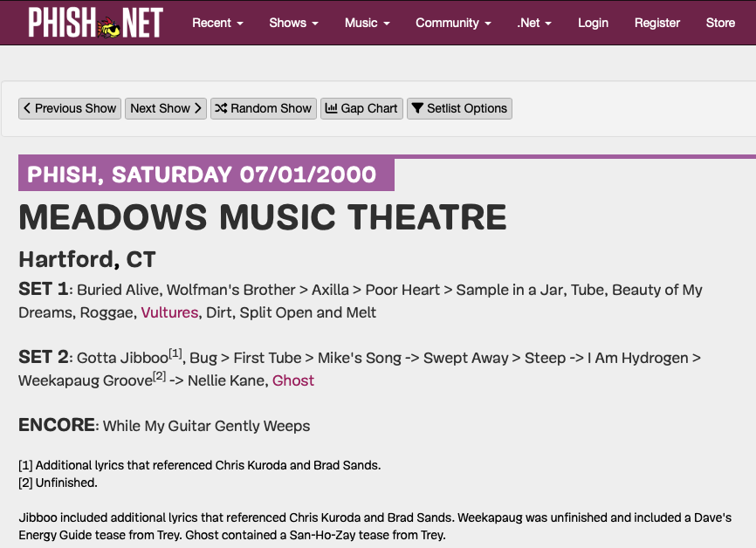This screenshot has height=548, width=756.
Task: Go to the Previous Show
Action: (x=70, y=108)
